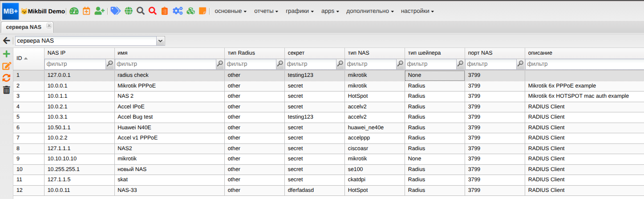Click the green dashboard gauge icon
The width and height of the screenshot is (644, 199).
coord(74,11)
